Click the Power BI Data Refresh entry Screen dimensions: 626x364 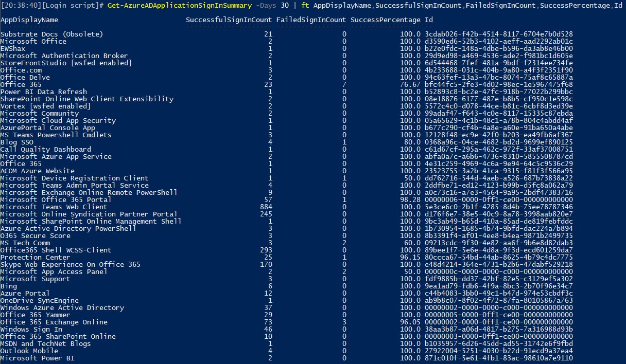point(44,92)
